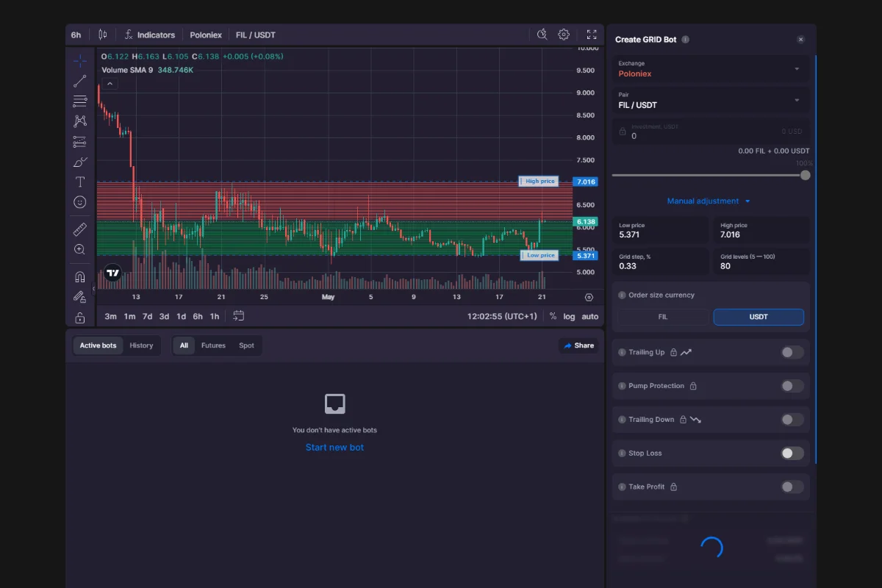
Task: Enable the Take Profit switch
Action: pyautogui.click(x=792, y=487)
